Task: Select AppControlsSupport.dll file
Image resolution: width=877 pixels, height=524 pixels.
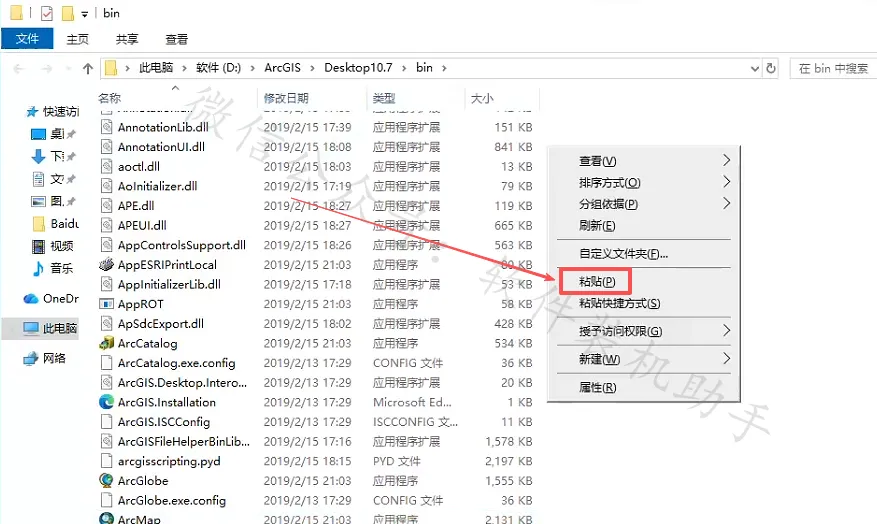Action: pyautogui.click(x=182, y=244)
